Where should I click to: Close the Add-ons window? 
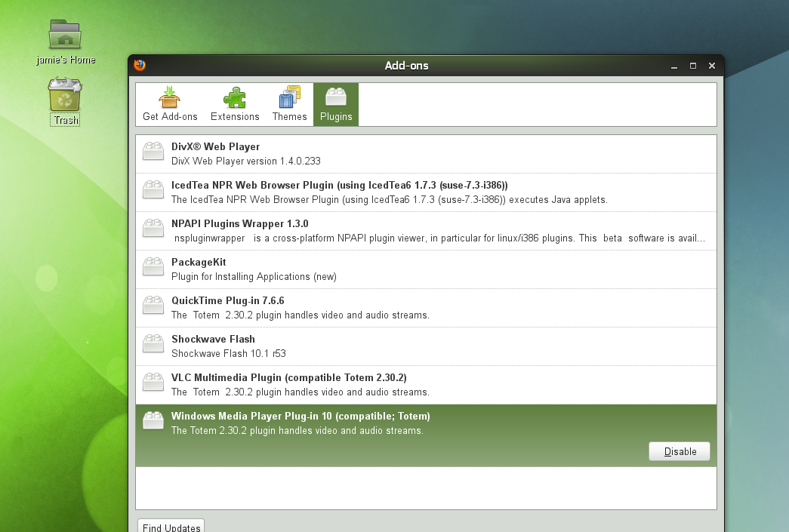[712, 66]
